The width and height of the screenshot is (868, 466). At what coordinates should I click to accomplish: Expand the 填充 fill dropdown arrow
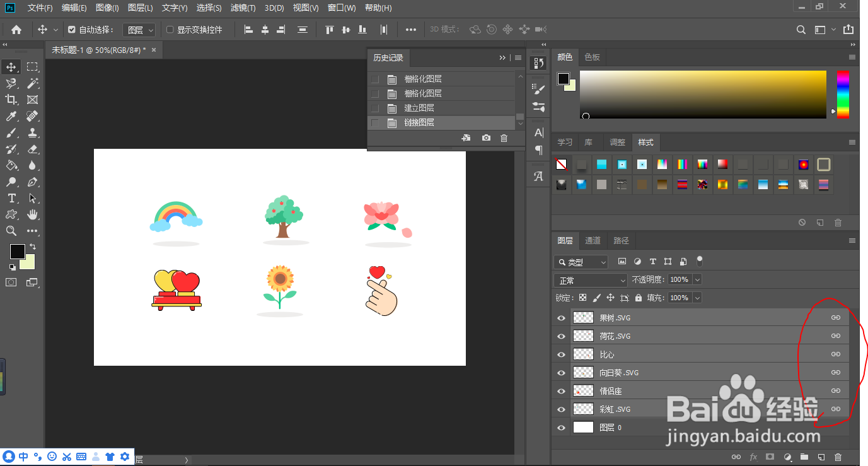pyautogui.click(x=697, y=298)
